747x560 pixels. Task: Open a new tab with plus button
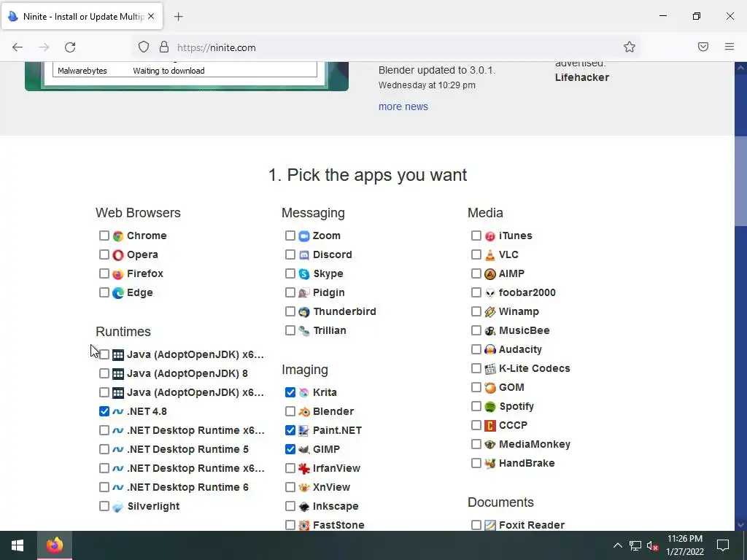click(x=178, y=17)
